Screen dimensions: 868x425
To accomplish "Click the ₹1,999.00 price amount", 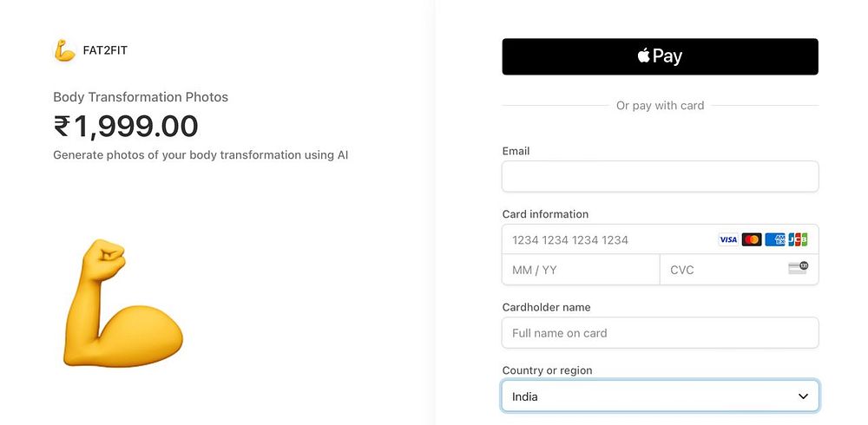I will (x=126, y=127).
